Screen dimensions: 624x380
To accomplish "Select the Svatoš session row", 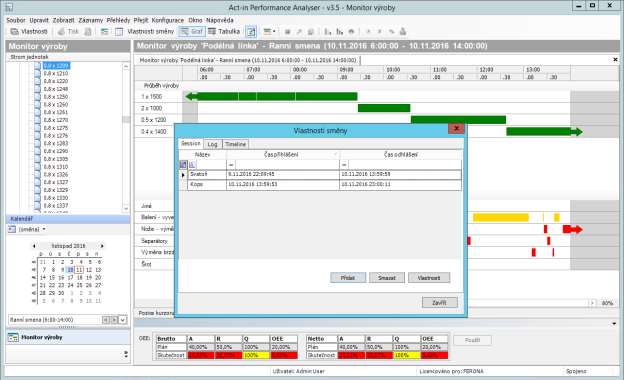I will (x=324, y=175).
